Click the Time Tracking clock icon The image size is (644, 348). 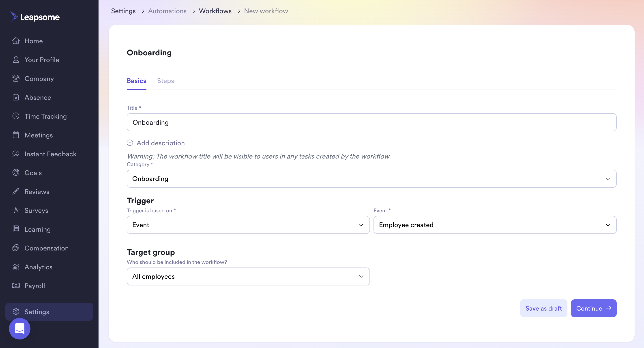(x=16, y=116)
